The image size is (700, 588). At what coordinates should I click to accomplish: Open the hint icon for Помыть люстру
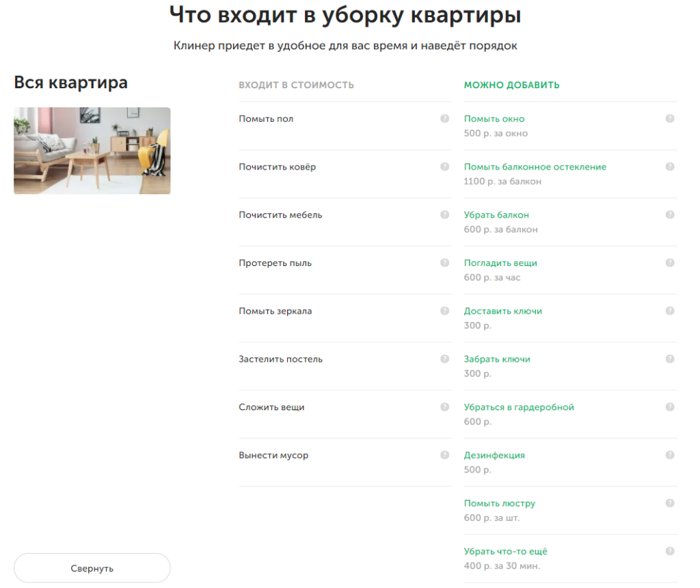pos(670,503)
